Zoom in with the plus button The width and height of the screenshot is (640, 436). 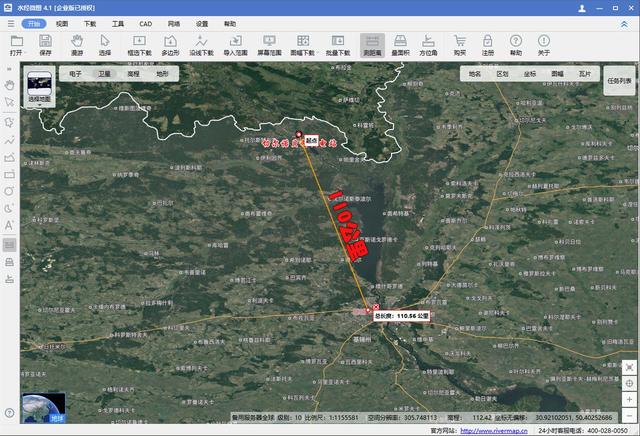pos(629,400)
